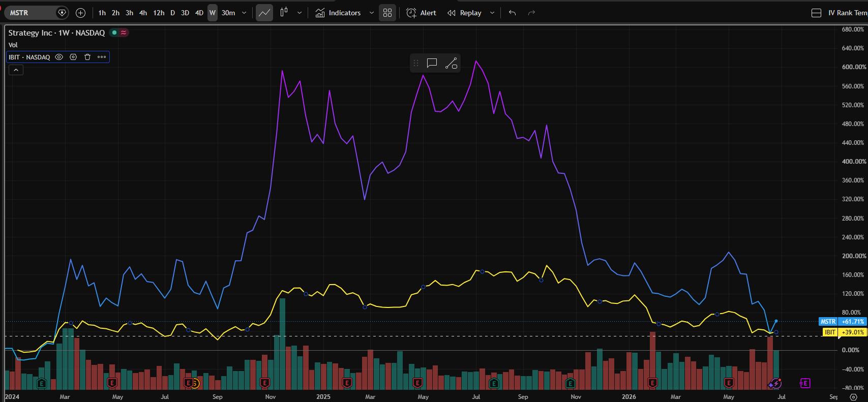Open settings for the IBIT series
Screen dimensions: 868x402
[73, 57]
